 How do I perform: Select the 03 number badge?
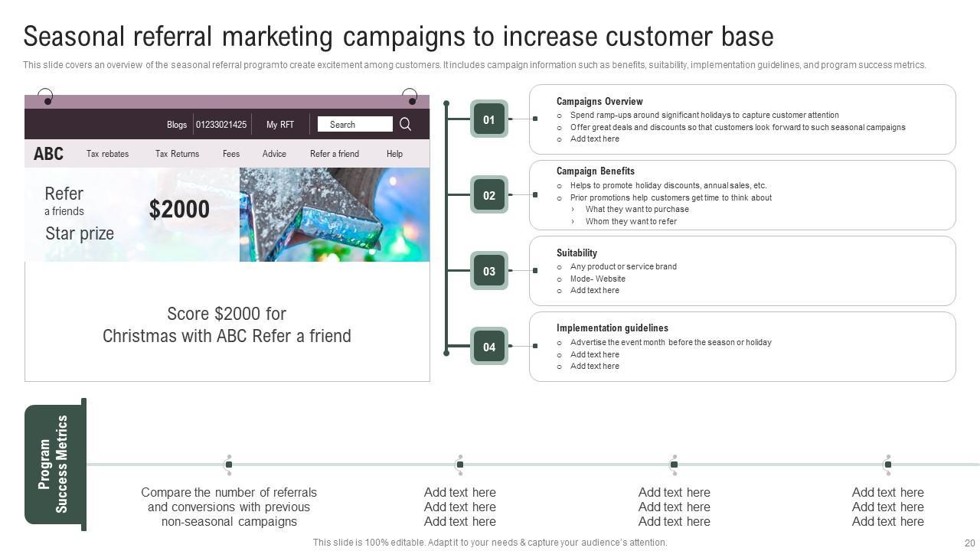point(489,271)
